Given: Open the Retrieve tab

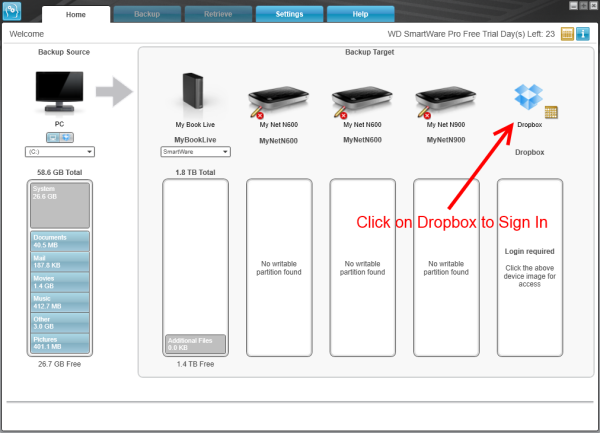Looking at the screenshot, I should pos(218,14).
